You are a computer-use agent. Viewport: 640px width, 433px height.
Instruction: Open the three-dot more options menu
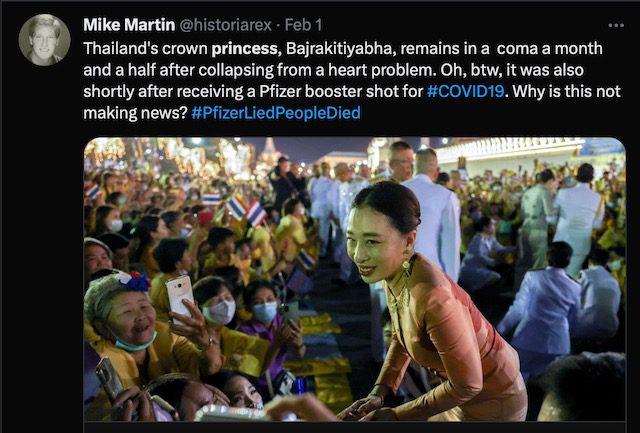click(616, 25)
